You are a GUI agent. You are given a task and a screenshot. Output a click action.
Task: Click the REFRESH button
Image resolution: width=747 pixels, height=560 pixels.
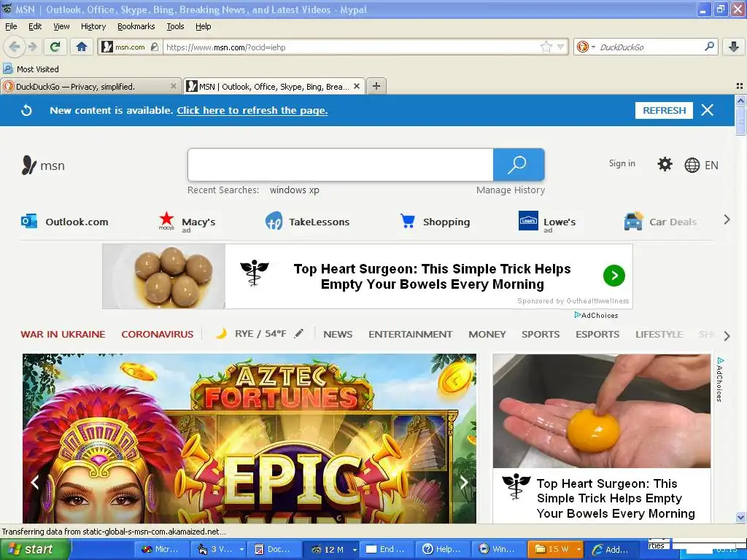coord(664,111)
